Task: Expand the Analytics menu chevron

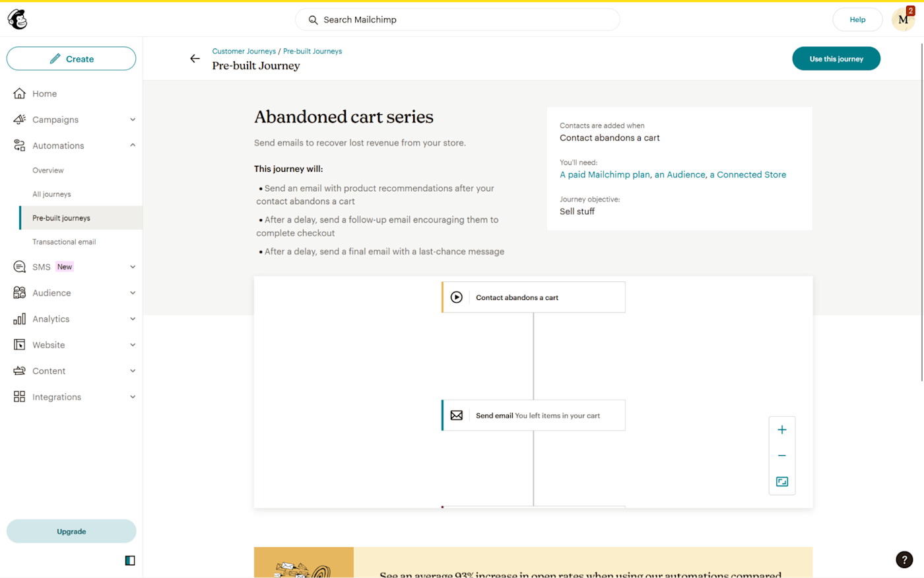Action: [x=133, y=319]
